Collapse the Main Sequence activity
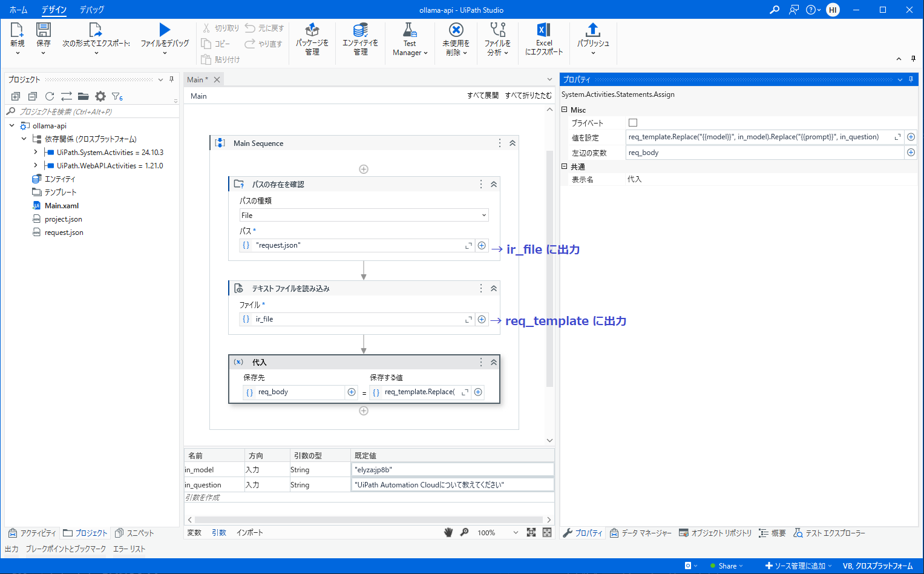Screen dimensions: 924x574 (513, 143)
